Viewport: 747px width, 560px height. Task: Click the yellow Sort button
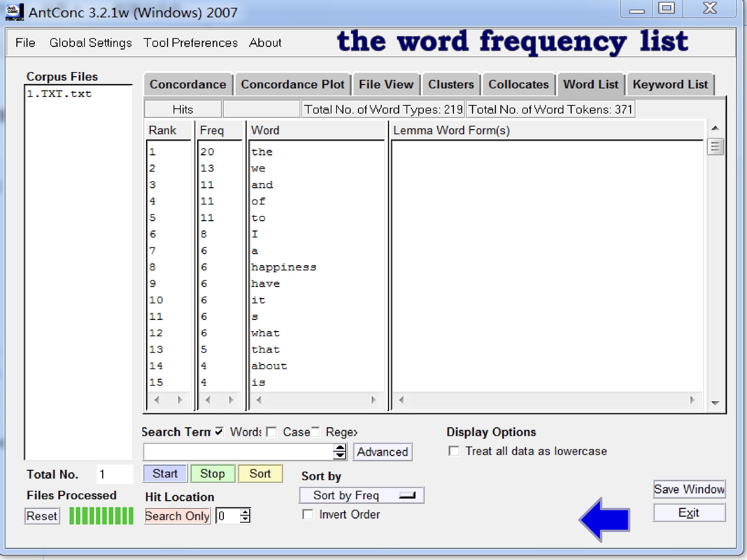pyautogui.click(x=260, y=473)
